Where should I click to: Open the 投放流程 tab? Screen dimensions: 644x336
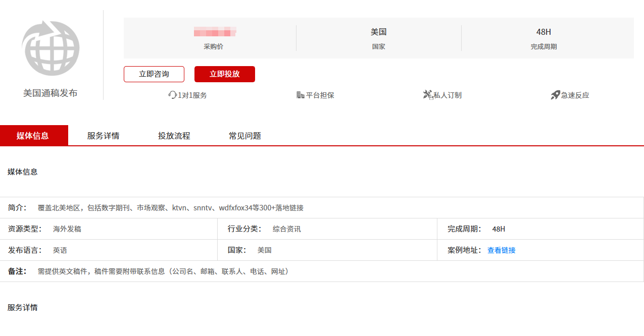[174, 136]
